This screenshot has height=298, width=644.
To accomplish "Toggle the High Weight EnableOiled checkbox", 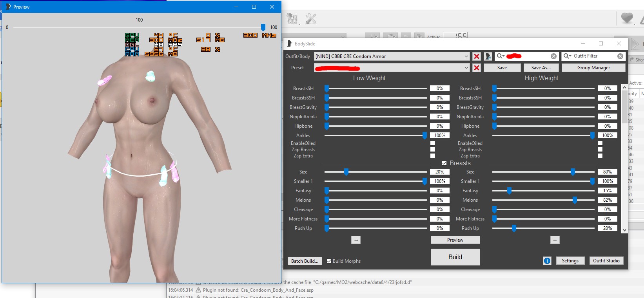I will (600, 143).
